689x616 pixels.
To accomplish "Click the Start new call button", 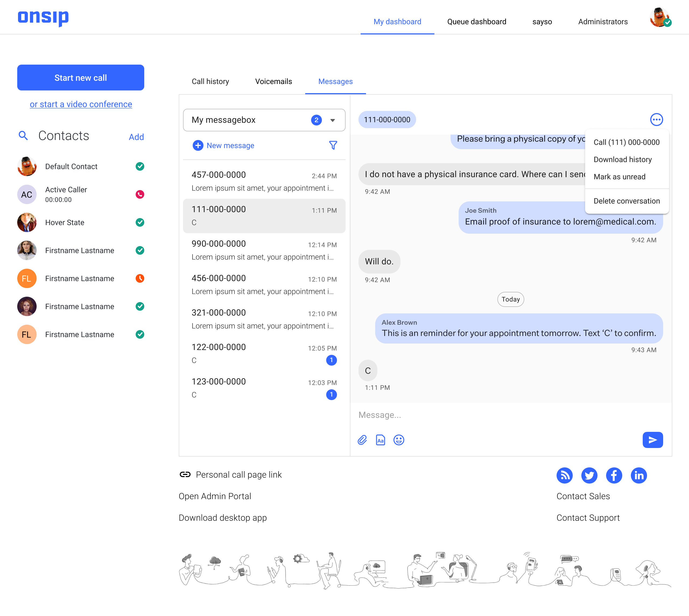I will click(x=80, y=78).
